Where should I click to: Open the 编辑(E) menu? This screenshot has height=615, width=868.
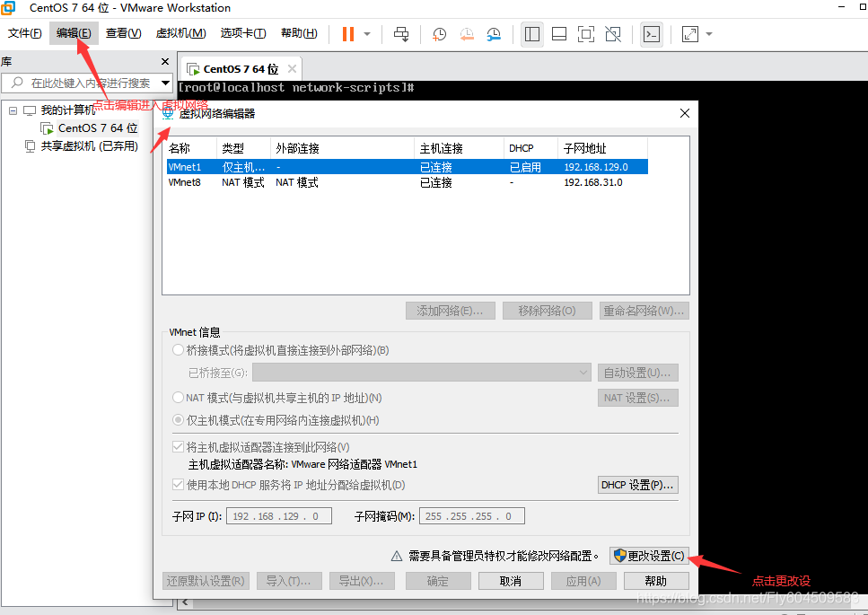coord(74,33)
